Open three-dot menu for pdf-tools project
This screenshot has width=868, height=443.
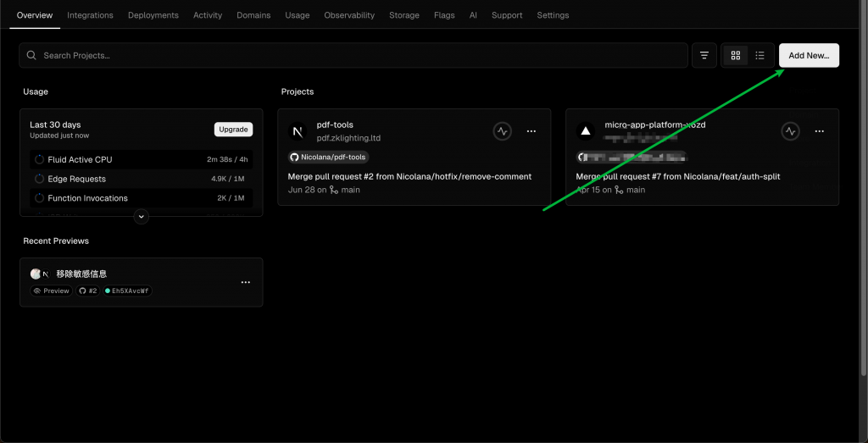pyautogui.click(x=531, y=131)
